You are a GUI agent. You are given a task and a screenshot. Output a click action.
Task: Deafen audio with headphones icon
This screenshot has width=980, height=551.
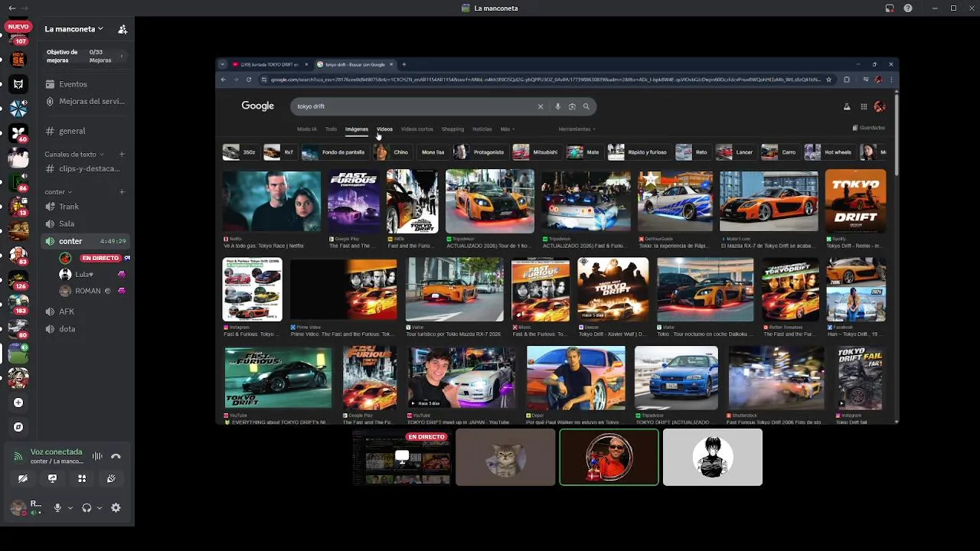[x=87, y=507]
